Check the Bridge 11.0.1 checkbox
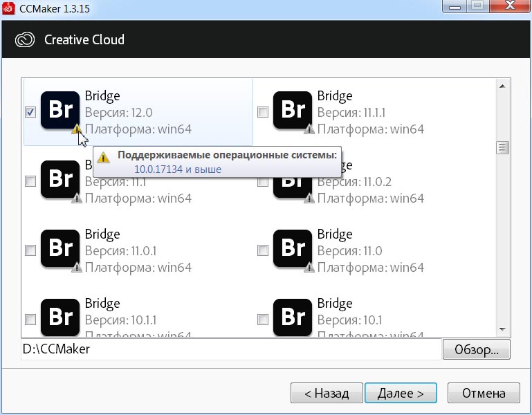This screenshot has height=415, width=532. point(30,250)
